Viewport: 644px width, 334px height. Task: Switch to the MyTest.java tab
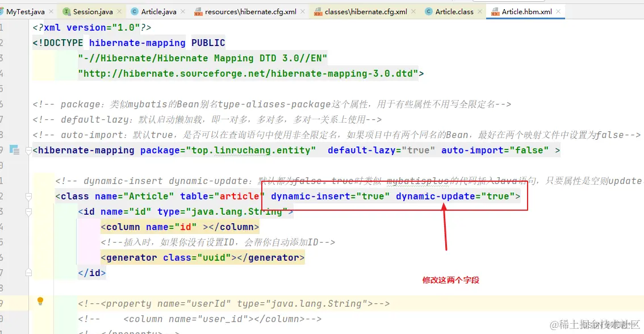coord(26,11)
